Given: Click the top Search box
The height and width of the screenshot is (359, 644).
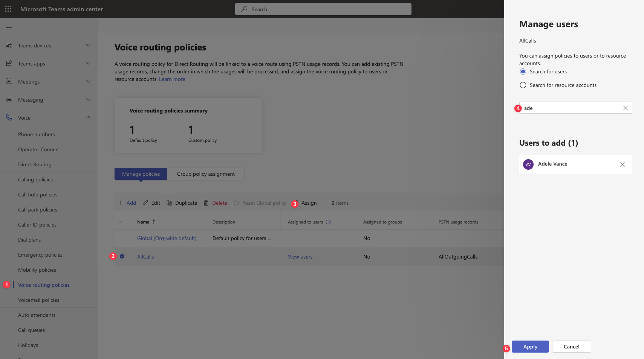Looking at the screenshot, I should 323,9.
